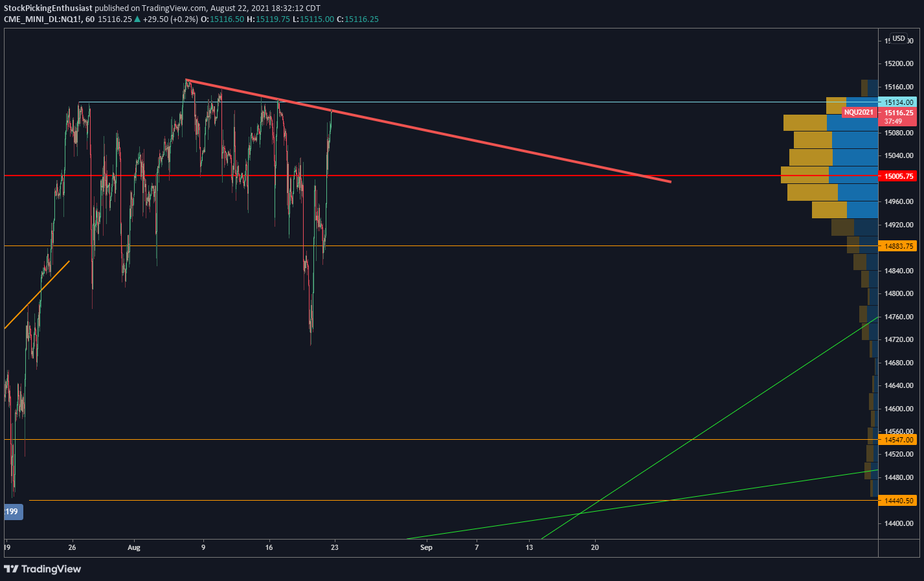Click the 15040.00 price axis label
The height and width of the screenshot is (581, 924).
pyautogui.click(x=899, y=155)
